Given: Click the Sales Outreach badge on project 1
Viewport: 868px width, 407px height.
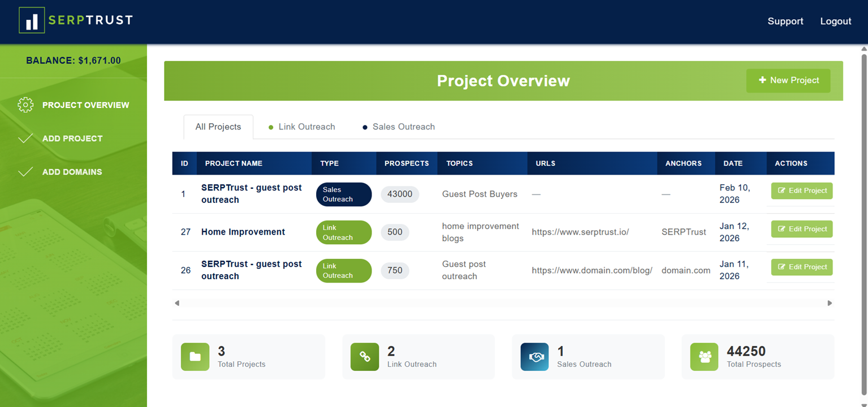Looking at the screenshot, I should 343,194.
